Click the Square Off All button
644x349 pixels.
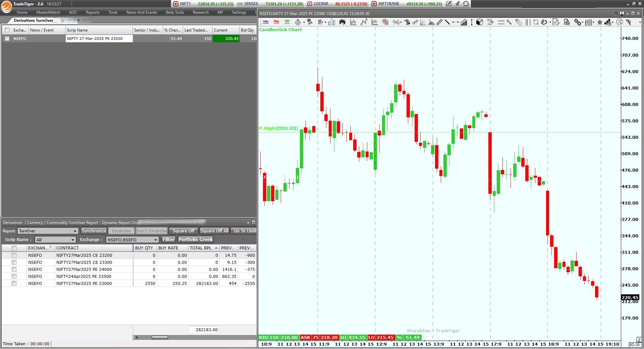(214, 231)
